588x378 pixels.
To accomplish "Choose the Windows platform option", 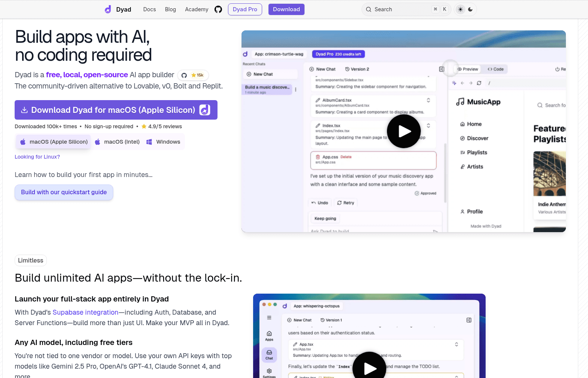I will pos(163,142).
